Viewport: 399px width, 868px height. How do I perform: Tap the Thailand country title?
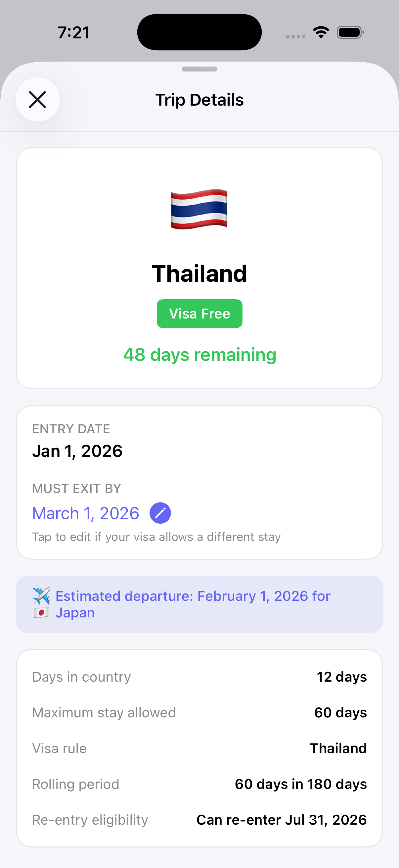[x=199, y=273]
